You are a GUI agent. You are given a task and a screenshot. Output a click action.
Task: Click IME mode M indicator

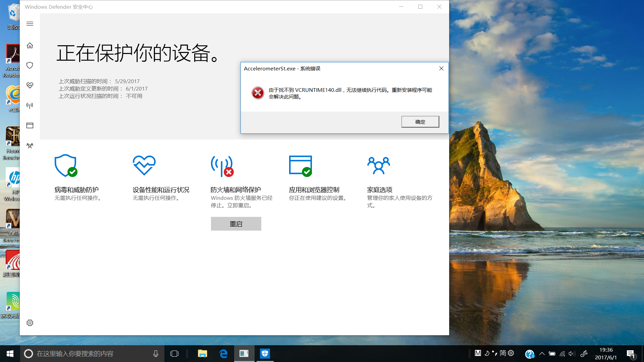coord(478,353)
